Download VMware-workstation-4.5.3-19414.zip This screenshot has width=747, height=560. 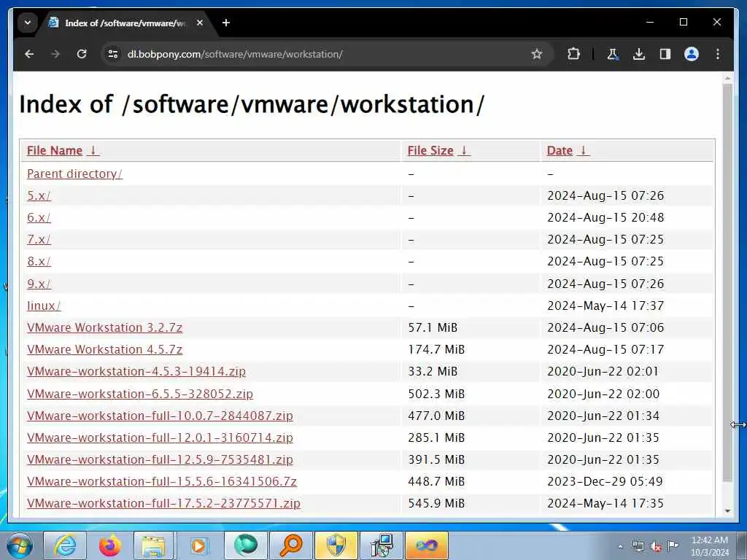pos(136,371)
